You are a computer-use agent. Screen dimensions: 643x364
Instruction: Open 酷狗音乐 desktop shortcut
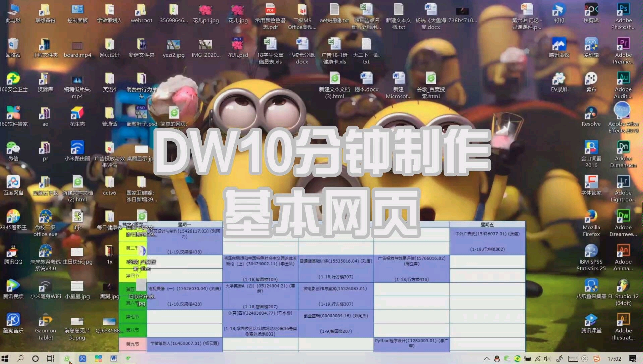[x=13, y=323]
